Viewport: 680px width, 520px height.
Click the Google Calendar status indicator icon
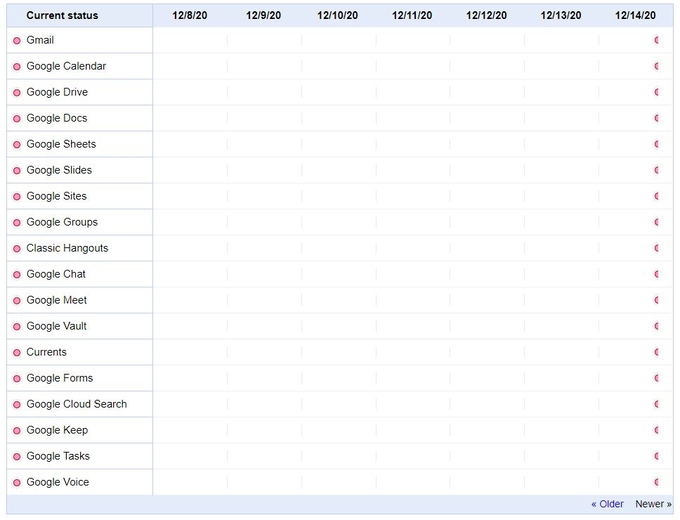click(x=17, y=67)
